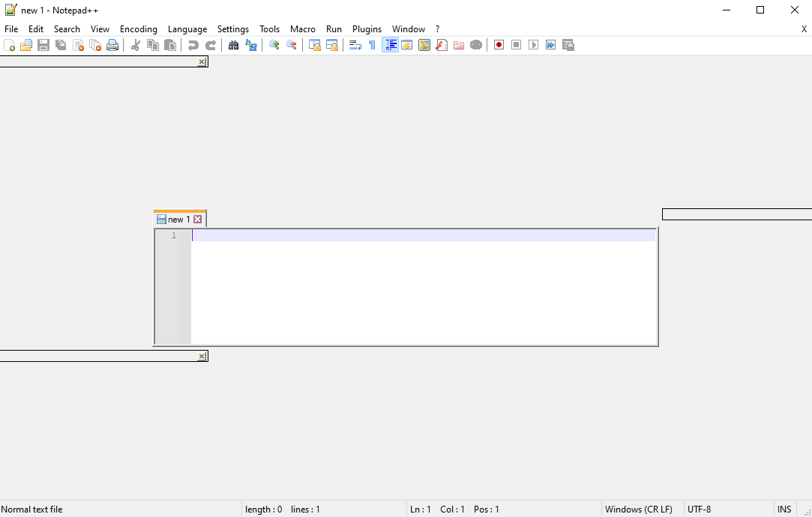Open the Language menu
This screenshot has height=517, width=812.
[x=187, y=29]
